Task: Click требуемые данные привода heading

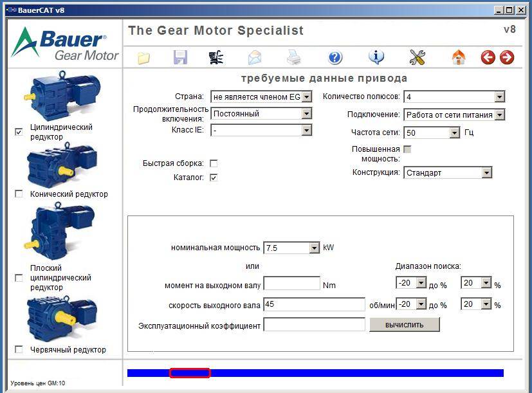Action: click(x=324, y=78)
